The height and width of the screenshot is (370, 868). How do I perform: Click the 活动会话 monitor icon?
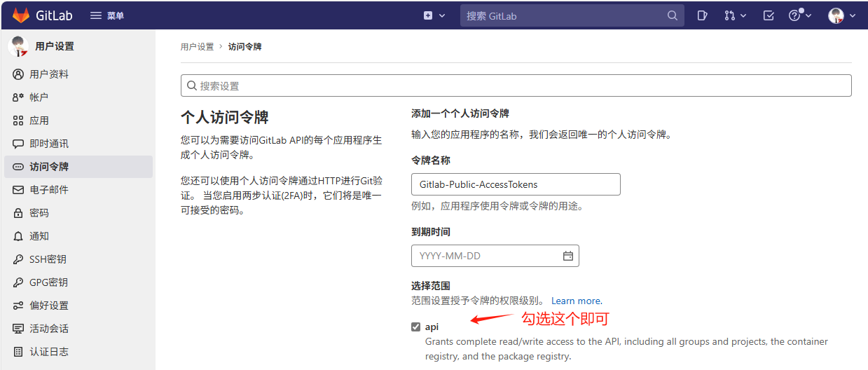tap(18, 329)
